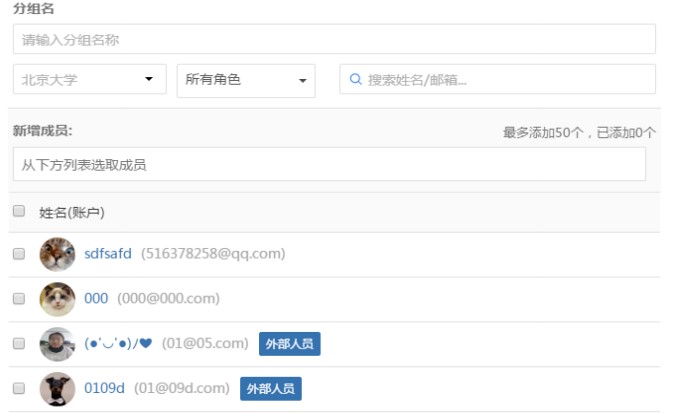The width and height of the screenshot is (679, 413).
Task: Click email text (01@09d.com)
Action: tap(182, 388)
